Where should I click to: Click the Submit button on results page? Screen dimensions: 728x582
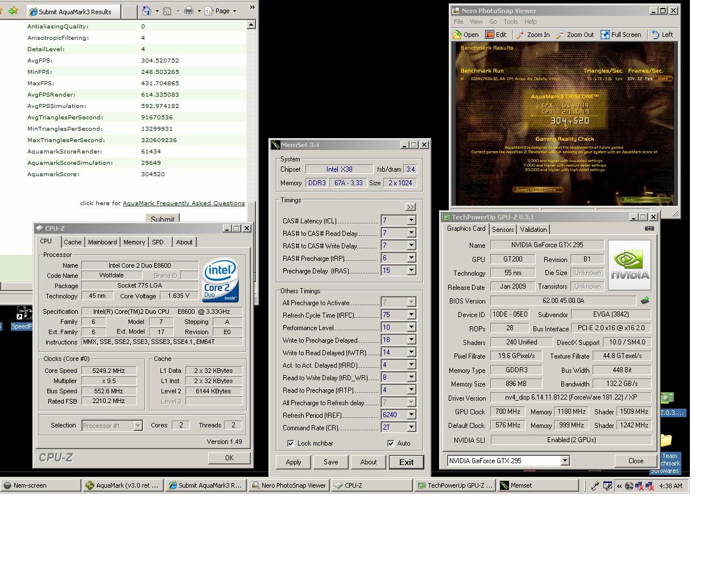tap(163, 219)
